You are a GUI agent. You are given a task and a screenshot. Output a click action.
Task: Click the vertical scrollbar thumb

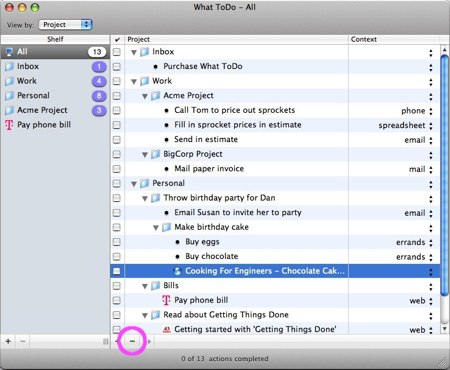coord(444,175)
